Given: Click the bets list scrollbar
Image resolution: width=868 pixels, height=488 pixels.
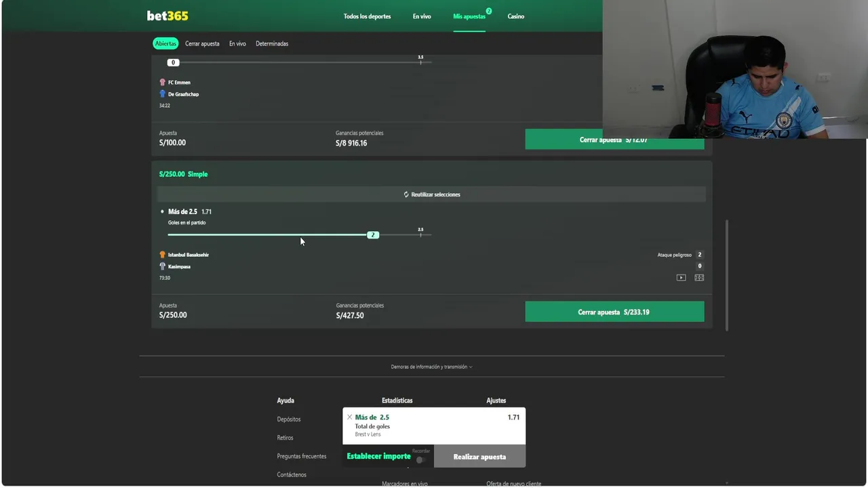Looking at the screenshot, I should click(727, 274).
